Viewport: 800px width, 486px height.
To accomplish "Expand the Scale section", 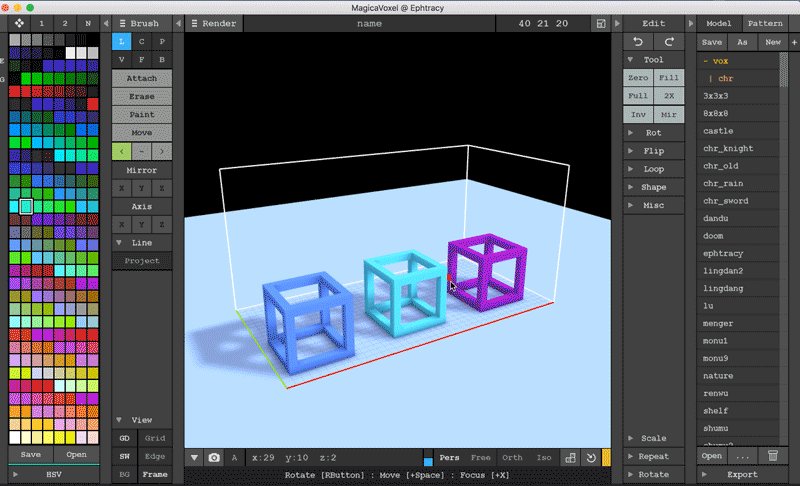I will pos(653,438).
